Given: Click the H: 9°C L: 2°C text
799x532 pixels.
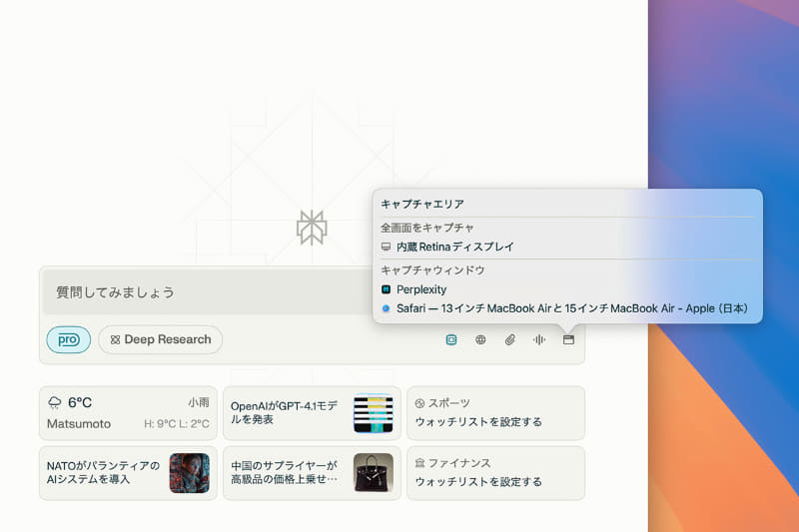Looking at the screenshot, I should coord(177,423).
